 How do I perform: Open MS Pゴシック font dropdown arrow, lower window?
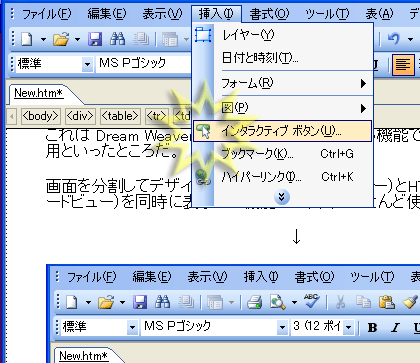click(282, 327)
